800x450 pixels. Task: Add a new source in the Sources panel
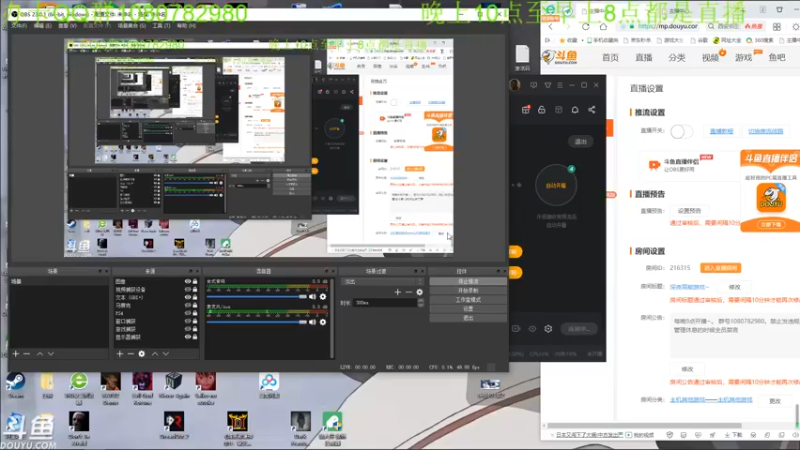[119, 354]
